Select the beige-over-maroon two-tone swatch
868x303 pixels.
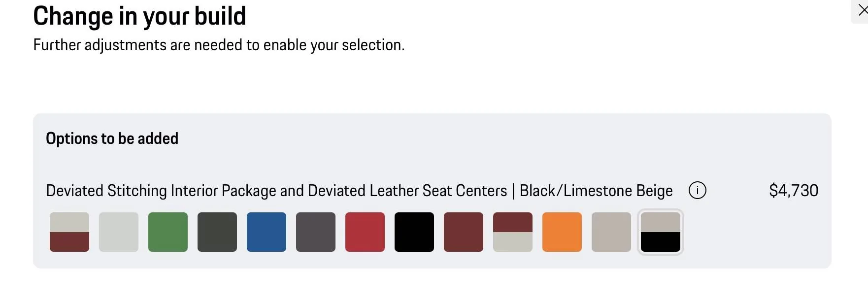click(69, 232)
